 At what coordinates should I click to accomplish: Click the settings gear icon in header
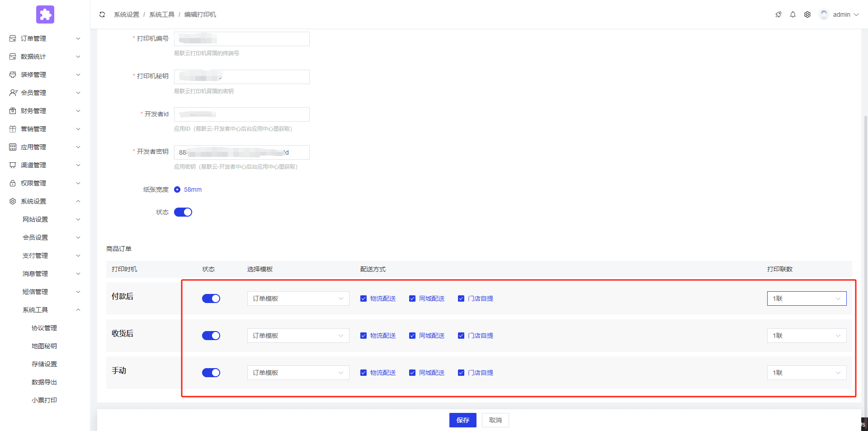pyautogui.click(x=807, y=14)
